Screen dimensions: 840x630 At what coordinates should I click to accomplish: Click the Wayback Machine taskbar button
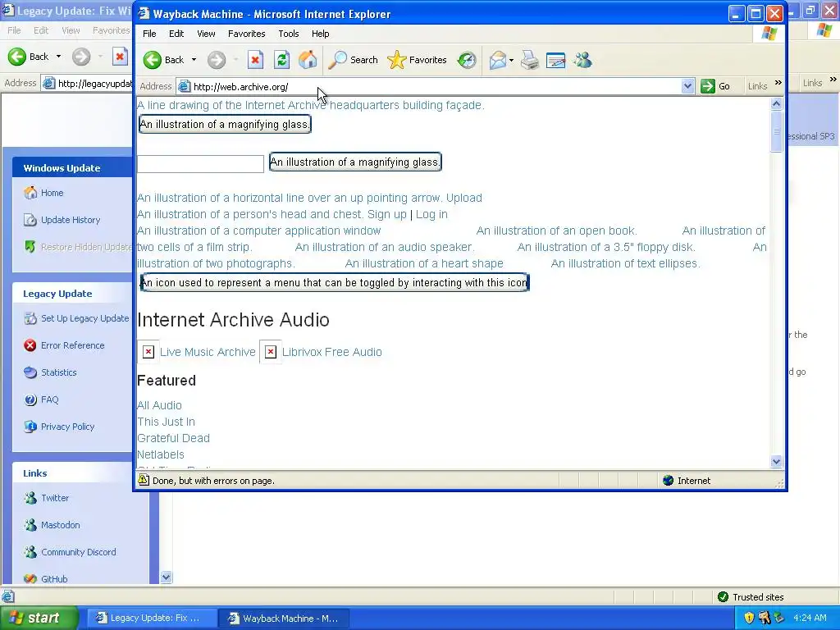[x=284, y=619]
